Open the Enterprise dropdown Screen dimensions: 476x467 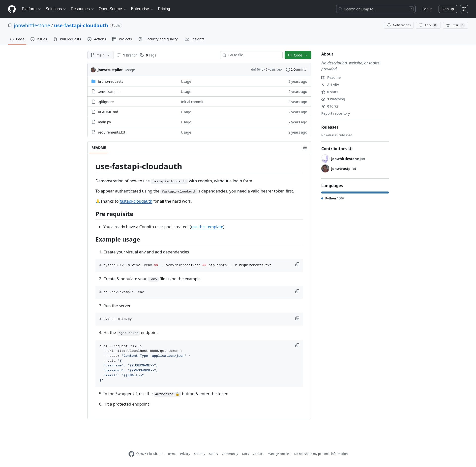(142, 9)
